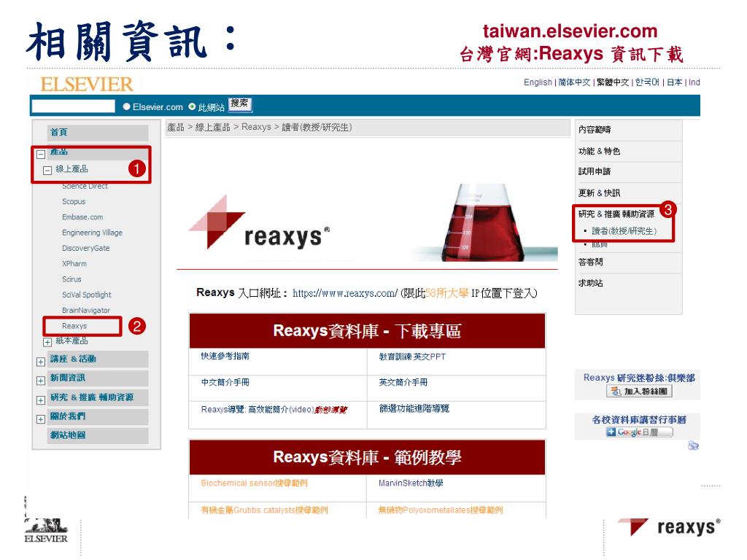Open Reaxys導覽 高效能簡介 video link

tap(274, 410)
